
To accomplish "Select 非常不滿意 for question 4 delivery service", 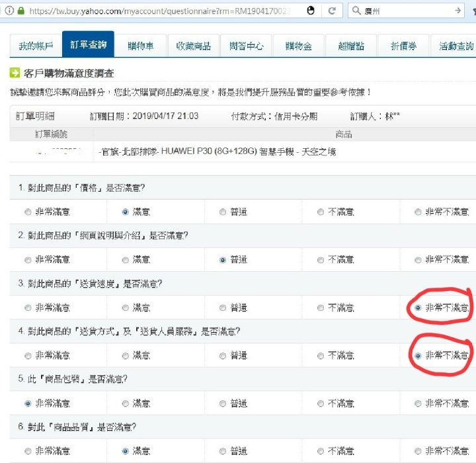I will click(418, 355).
